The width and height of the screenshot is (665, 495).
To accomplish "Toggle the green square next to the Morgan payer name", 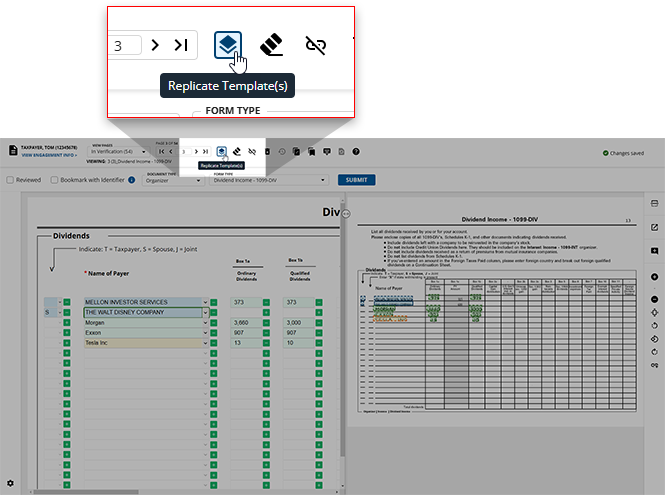I will [214, 323].
